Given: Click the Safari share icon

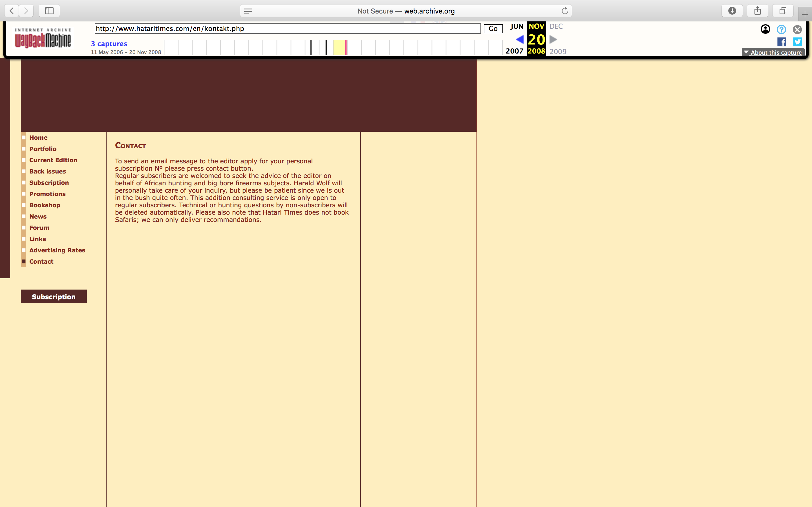Looking at the screenshot, I should pyautogui.click(x=757, y=11).
